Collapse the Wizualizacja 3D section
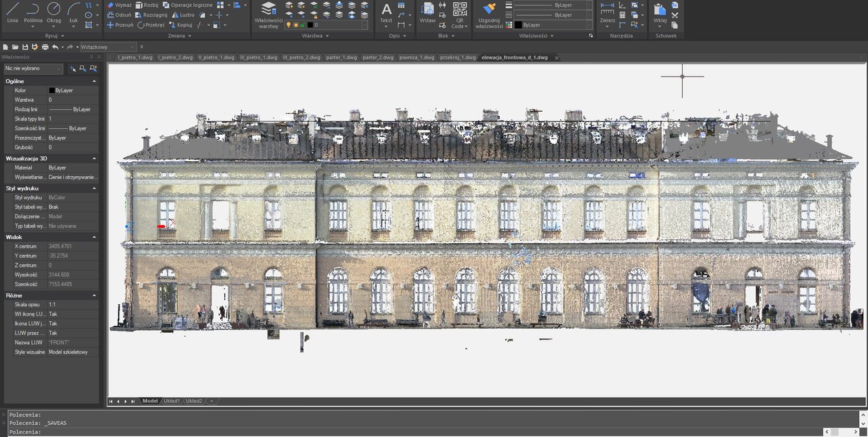The height and width of the screenshot is (437, 868). pyautogui.click(x=94, y=159)
